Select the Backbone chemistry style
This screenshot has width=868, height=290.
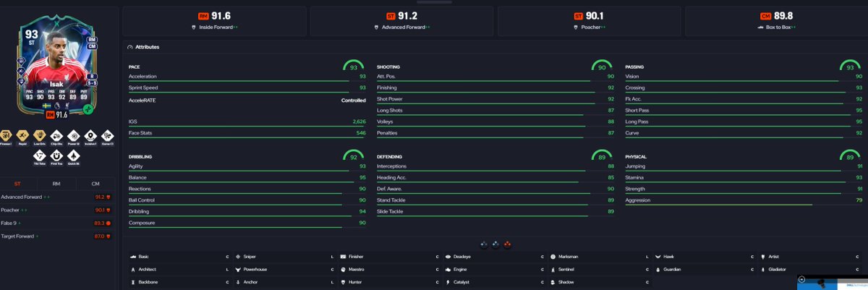(x=178, y=281)
